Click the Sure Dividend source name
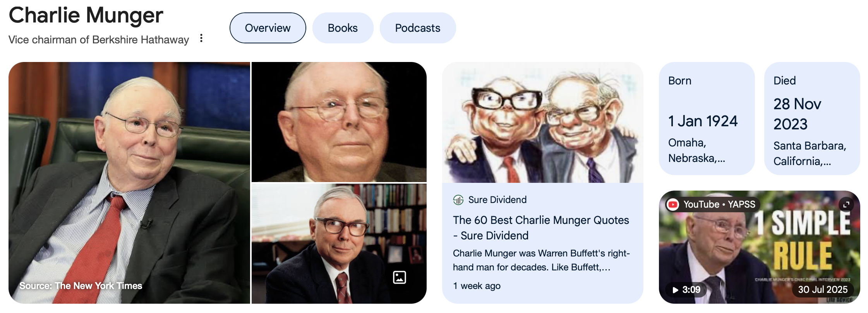 coord(497,200)
